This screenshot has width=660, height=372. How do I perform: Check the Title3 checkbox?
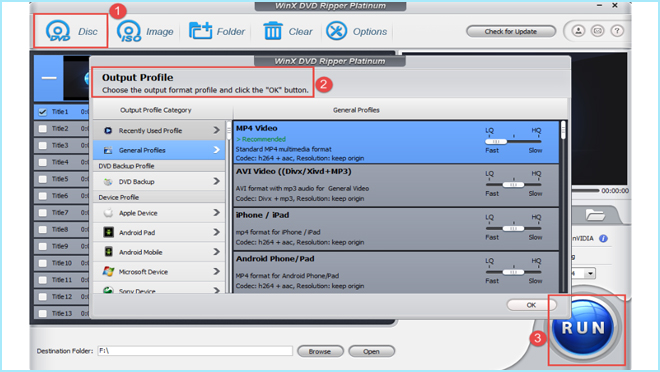coord(43,146)
